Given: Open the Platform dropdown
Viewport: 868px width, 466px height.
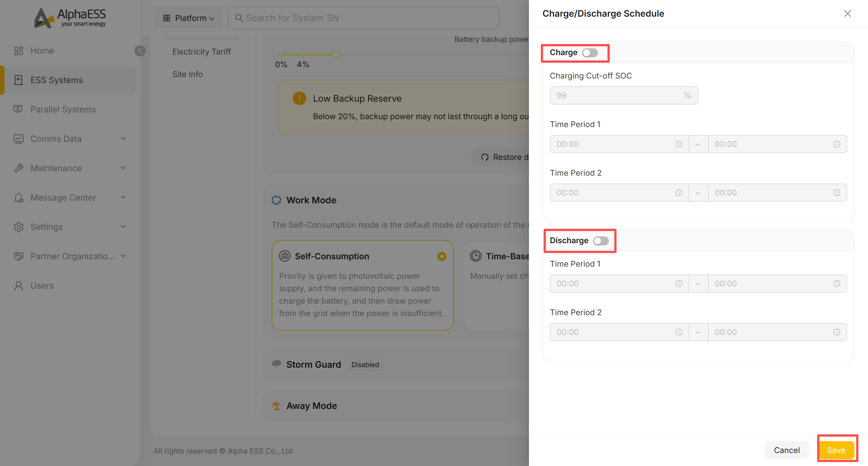Looking at the screenshot, I should pyautogui.click(x=188, y=18).
